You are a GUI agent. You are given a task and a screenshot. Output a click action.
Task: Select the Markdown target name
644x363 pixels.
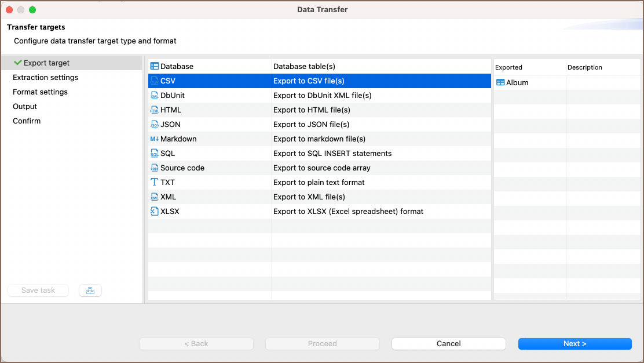[x=178, y=139]
